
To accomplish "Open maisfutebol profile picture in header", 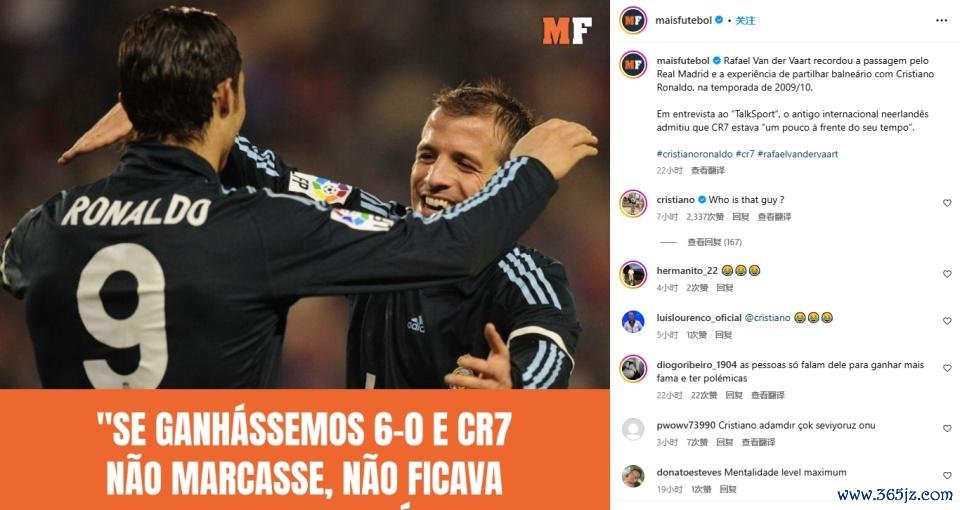I will point(633,21).
